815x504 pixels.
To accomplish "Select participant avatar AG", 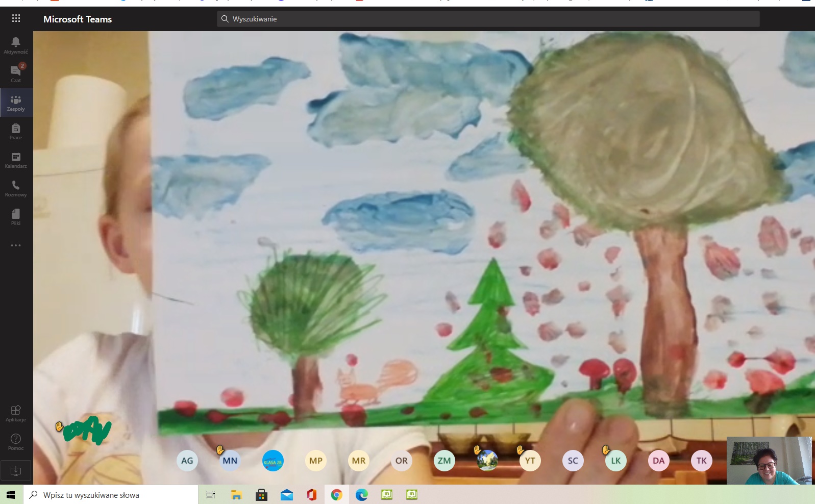I will coord(187,461).
